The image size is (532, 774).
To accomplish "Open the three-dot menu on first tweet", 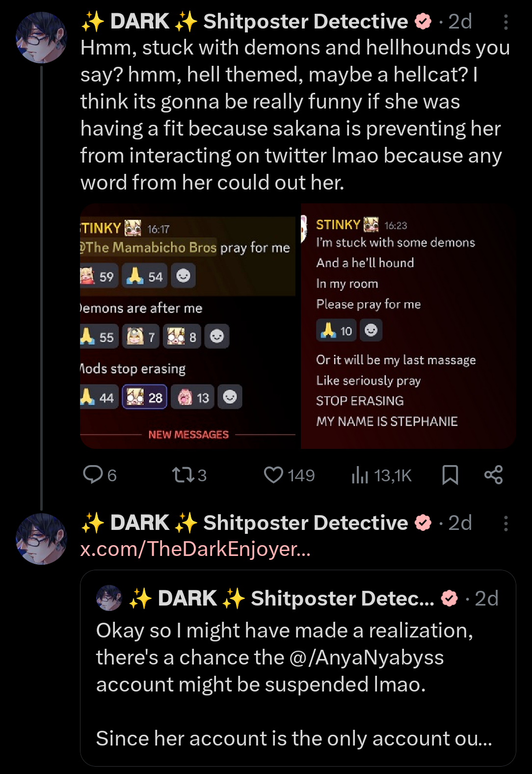I will coord(505,22).
